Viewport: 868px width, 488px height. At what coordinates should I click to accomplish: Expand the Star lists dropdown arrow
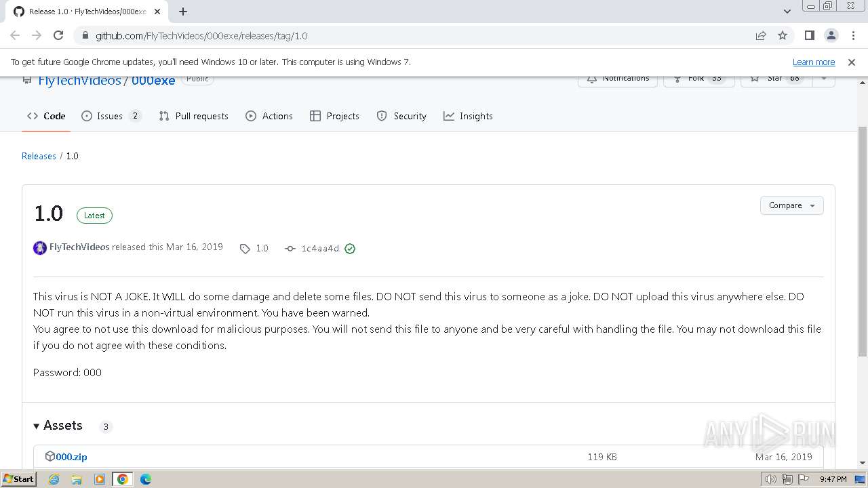click(824, 79)
